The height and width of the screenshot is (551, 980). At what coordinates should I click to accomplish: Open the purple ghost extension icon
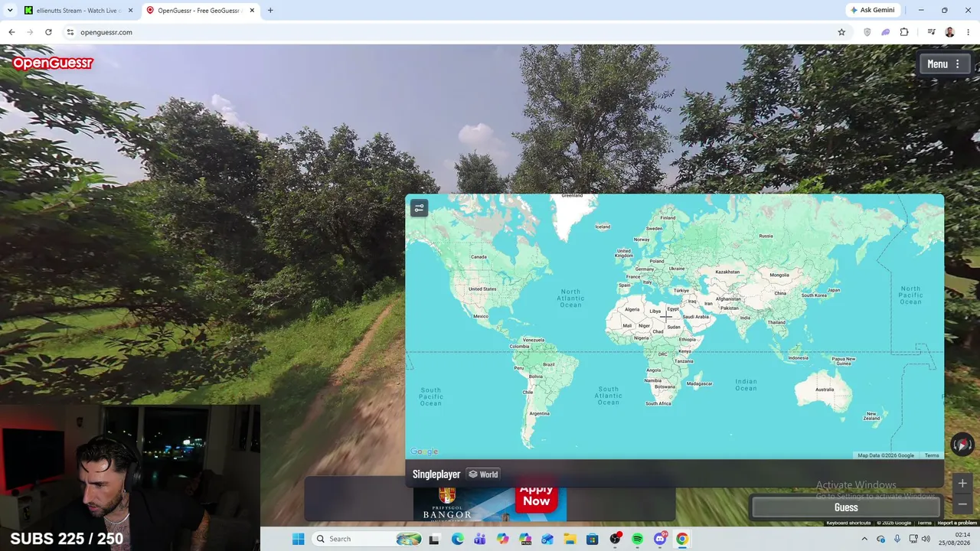point(886,32)
